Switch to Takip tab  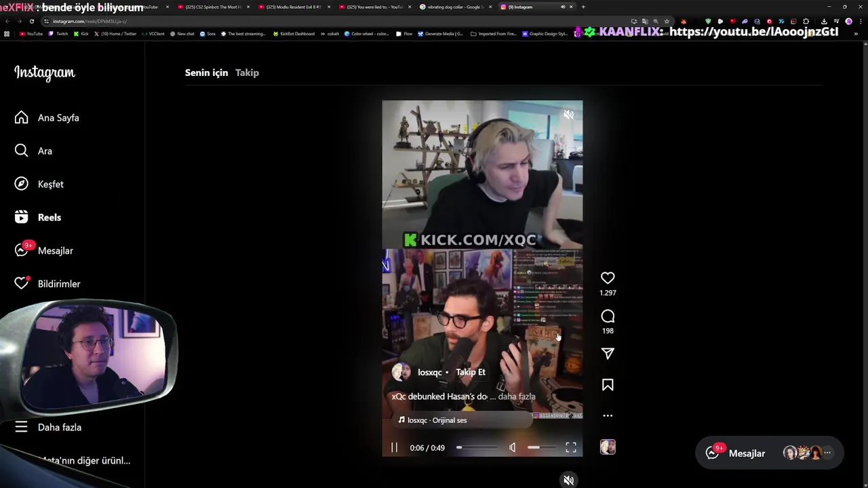click(x=247, y=73)
